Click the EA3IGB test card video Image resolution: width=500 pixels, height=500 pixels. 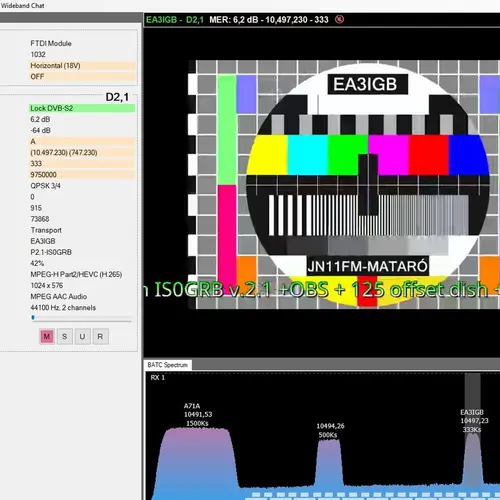tap(343, 184)
